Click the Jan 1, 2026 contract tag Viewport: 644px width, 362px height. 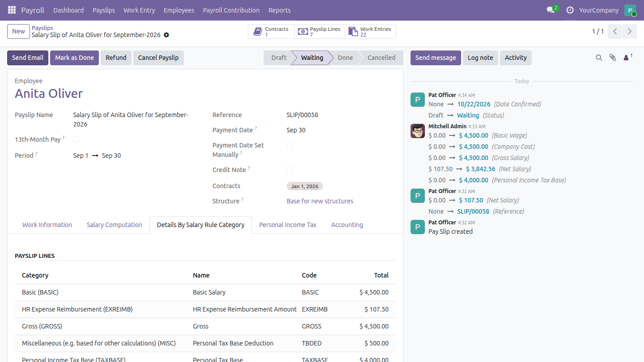pos(305,186)
